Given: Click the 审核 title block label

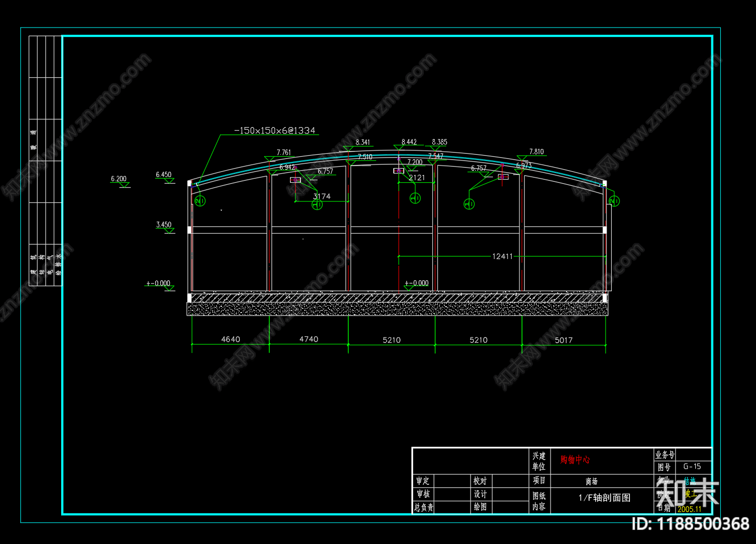Looking at the screenshot, I should point(423,494).
